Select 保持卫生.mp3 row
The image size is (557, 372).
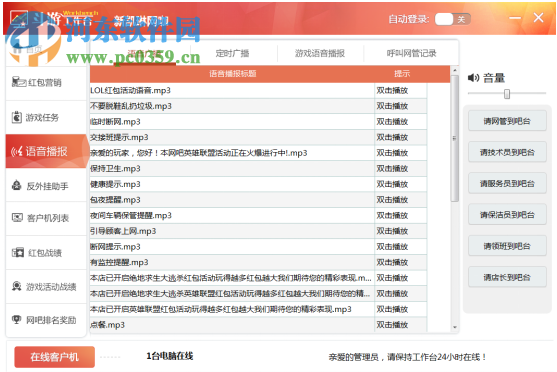[x=258, y=169]
